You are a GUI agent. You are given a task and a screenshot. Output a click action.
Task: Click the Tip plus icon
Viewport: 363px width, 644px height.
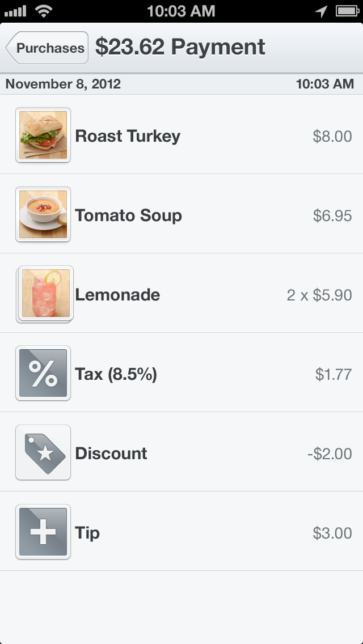point(43,532)
